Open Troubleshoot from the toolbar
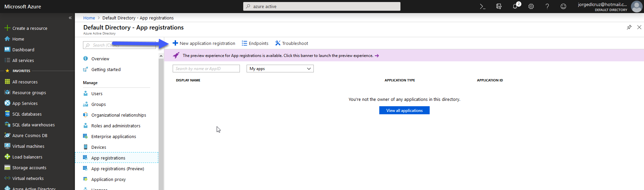Image resolution: width=644 pixels, height=190 pixels. 292,43
